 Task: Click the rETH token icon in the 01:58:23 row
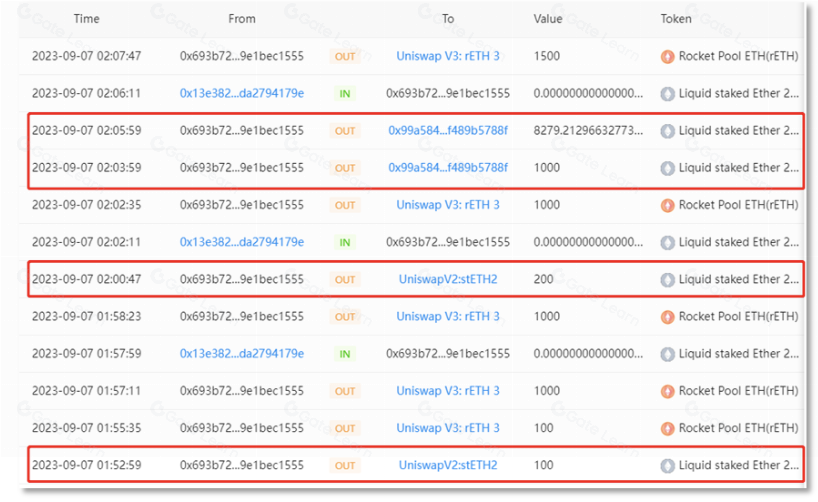click(667, 317)
